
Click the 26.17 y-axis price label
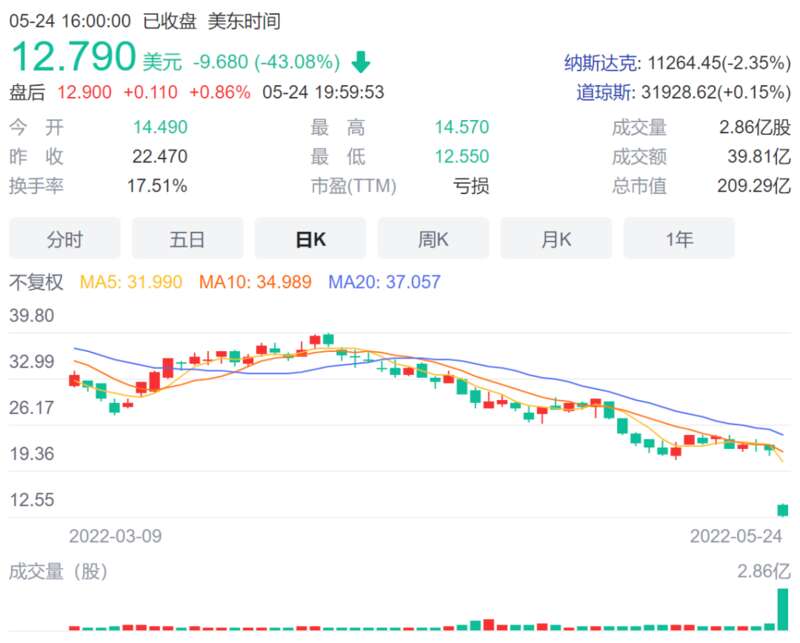[32, 407]
